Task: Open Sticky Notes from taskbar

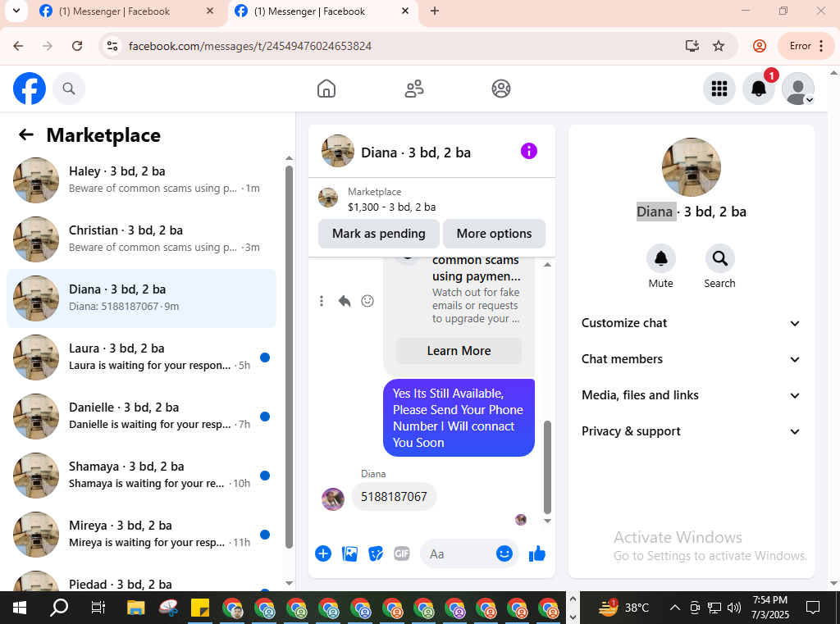Action: click(x=200, y=608)
